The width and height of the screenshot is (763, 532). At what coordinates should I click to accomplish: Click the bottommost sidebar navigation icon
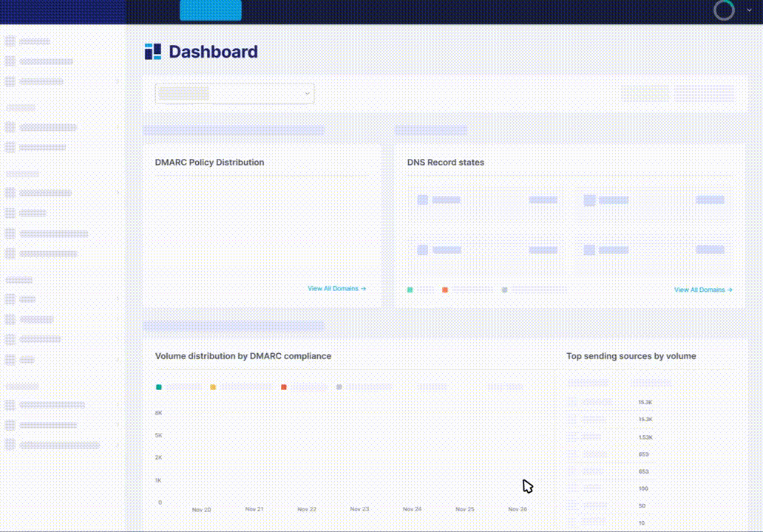tap(10, 445)
